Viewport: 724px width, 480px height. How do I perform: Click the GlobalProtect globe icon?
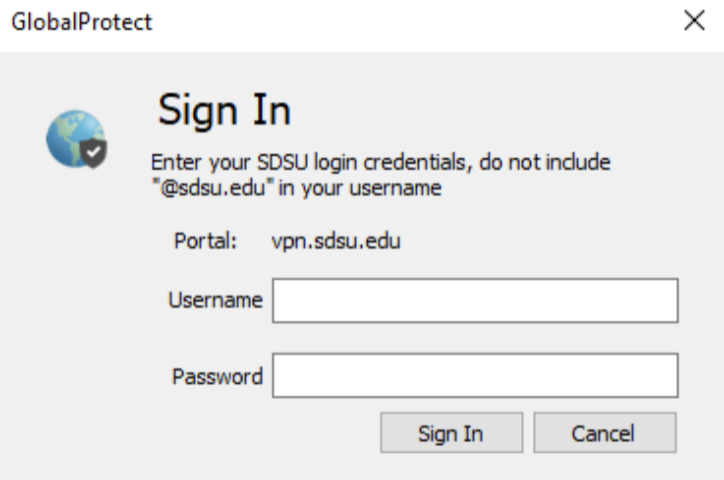(73, 138)
